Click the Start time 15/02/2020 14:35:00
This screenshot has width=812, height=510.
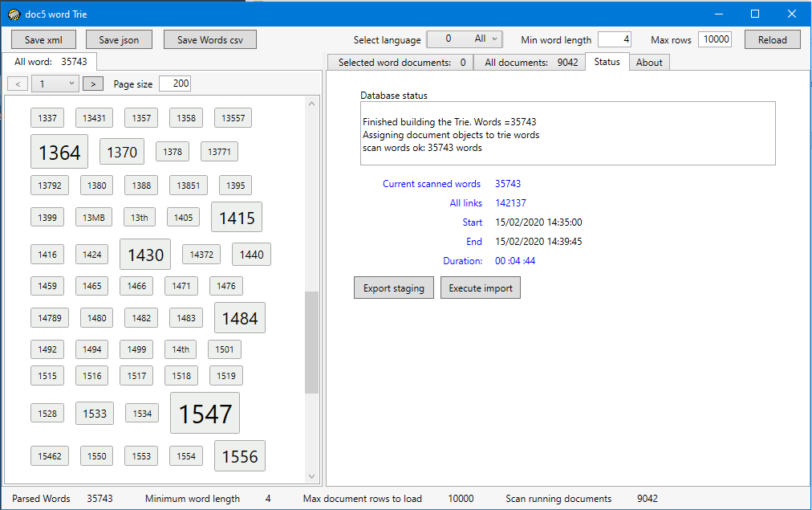click(538, 222)
